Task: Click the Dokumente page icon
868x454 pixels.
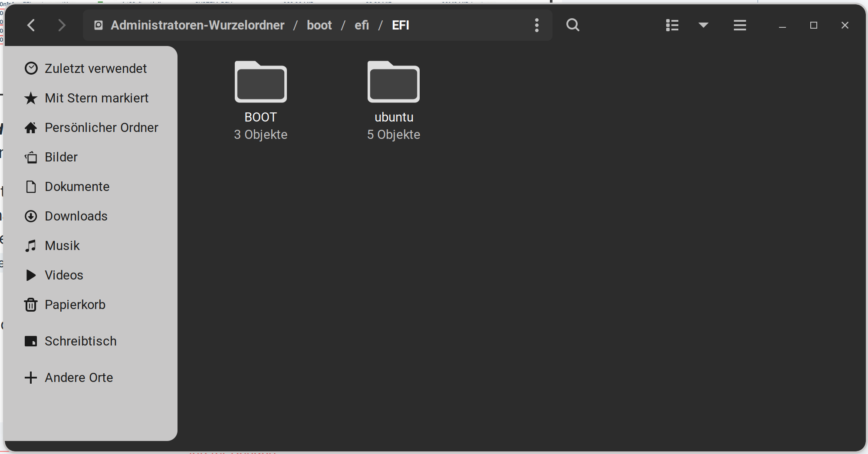Action: coord(31,187)
